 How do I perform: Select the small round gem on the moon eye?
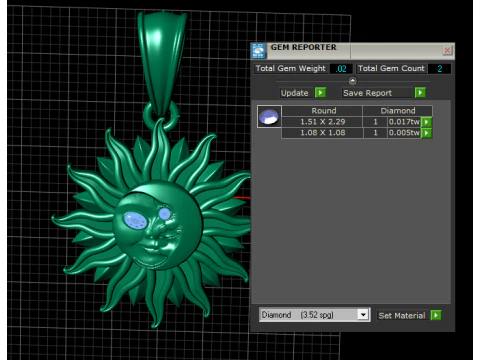pos(164,214)
